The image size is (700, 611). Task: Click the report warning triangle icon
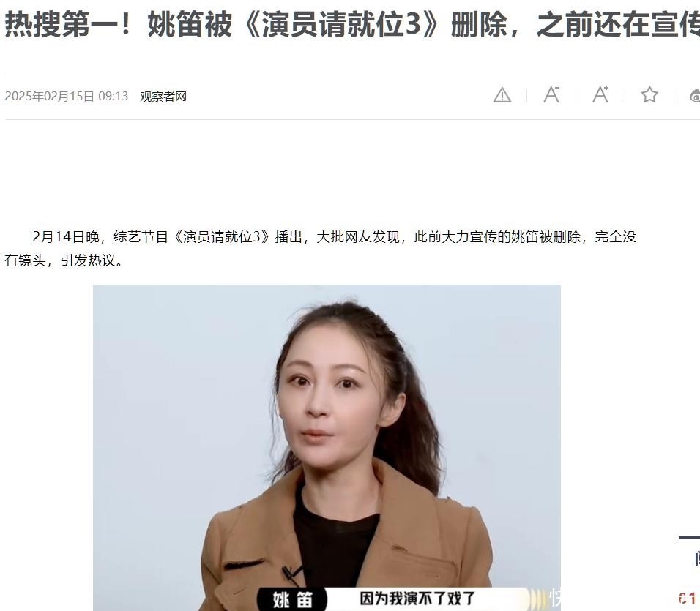502,95
